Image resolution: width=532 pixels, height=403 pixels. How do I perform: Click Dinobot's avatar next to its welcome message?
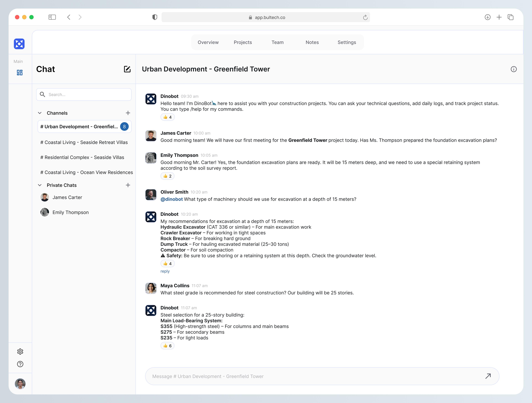click(x=151, y=99)
